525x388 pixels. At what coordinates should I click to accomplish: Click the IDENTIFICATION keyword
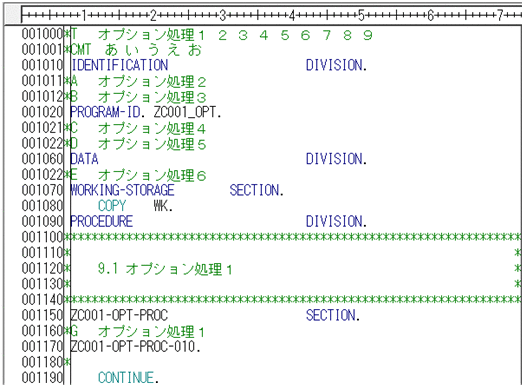click(120, 65)
